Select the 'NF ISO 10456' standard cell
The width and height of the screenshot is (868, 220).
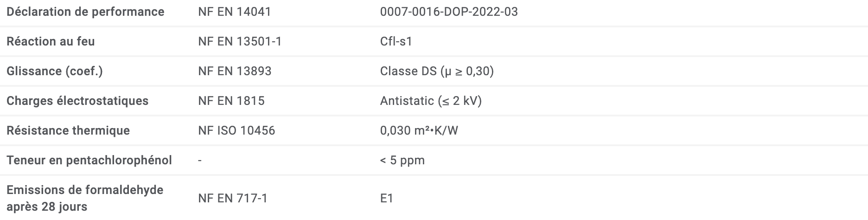coord(236,130)
